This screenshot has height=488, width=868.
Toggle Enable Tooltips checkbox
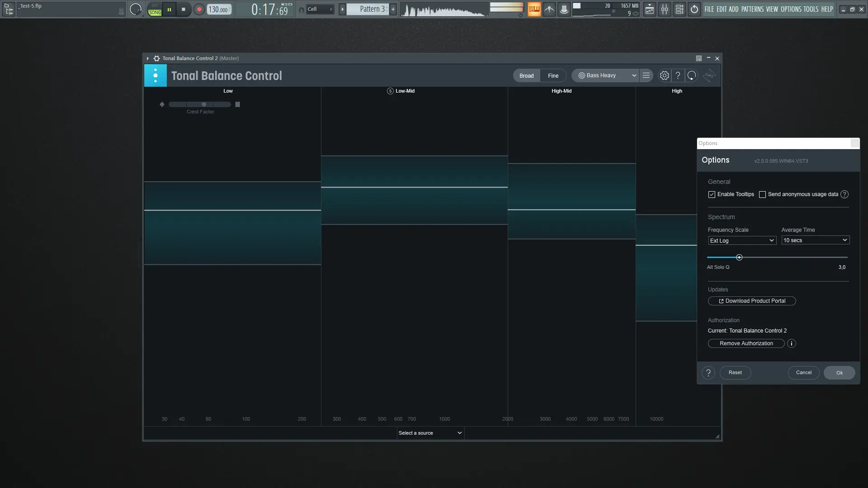click(x=712, y=194)
